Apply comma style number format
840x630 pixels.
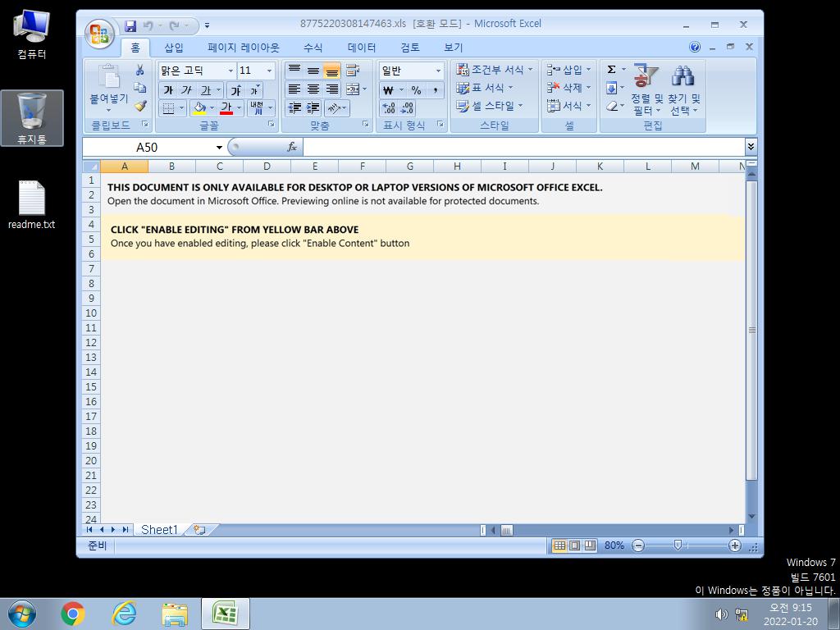pyautogui.click(x=436, y=90)
